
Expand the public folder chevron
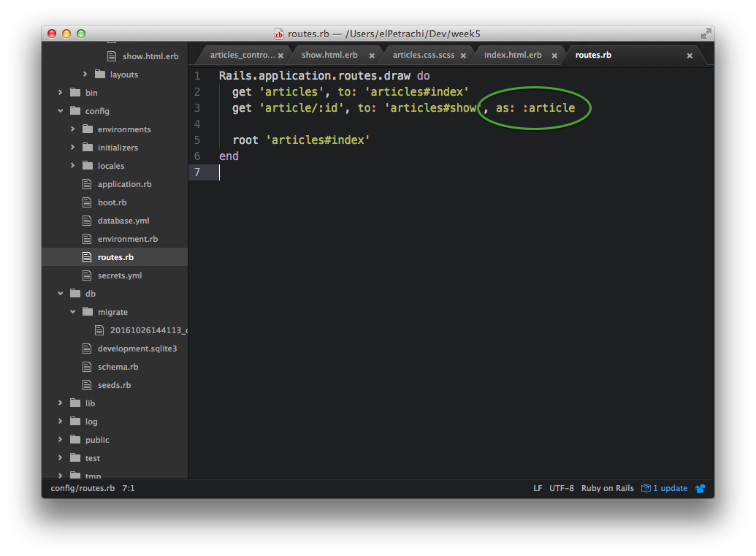[61, 439]
